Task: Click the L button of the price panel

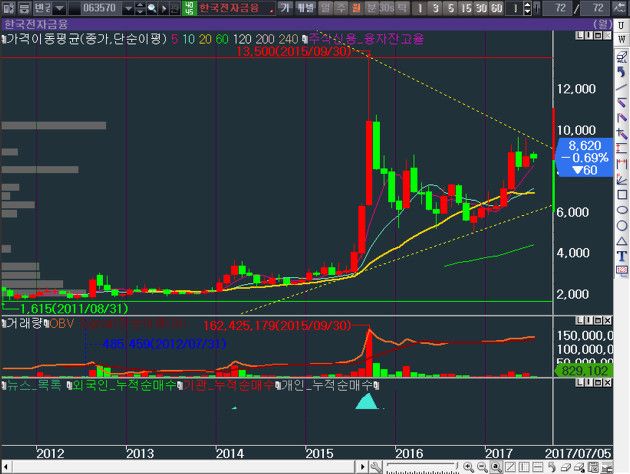Action: click(579, 36)
